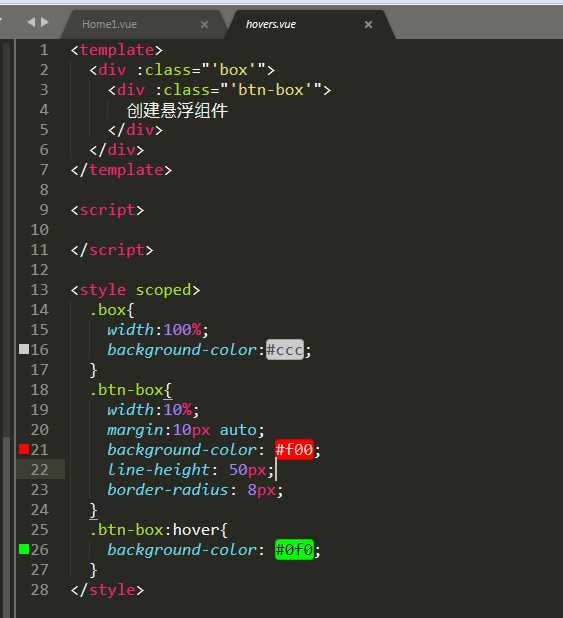Go to next tab with right arrow

(x=45, y=22)
